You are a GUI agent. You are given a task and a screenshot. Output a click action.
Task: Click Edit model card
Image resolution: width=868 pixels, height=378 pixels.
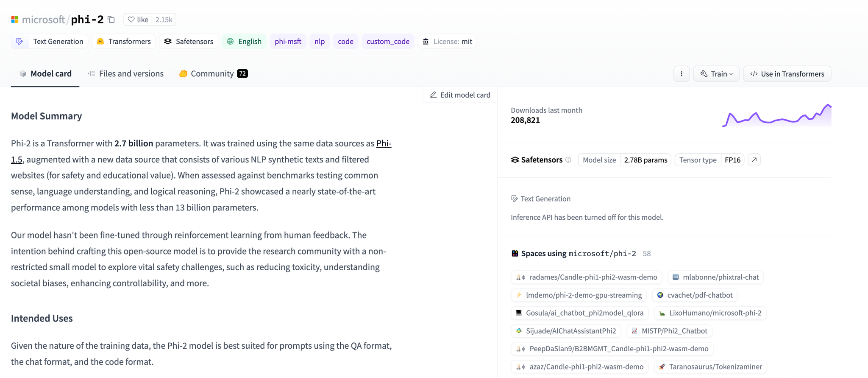[x=460, y=95]
